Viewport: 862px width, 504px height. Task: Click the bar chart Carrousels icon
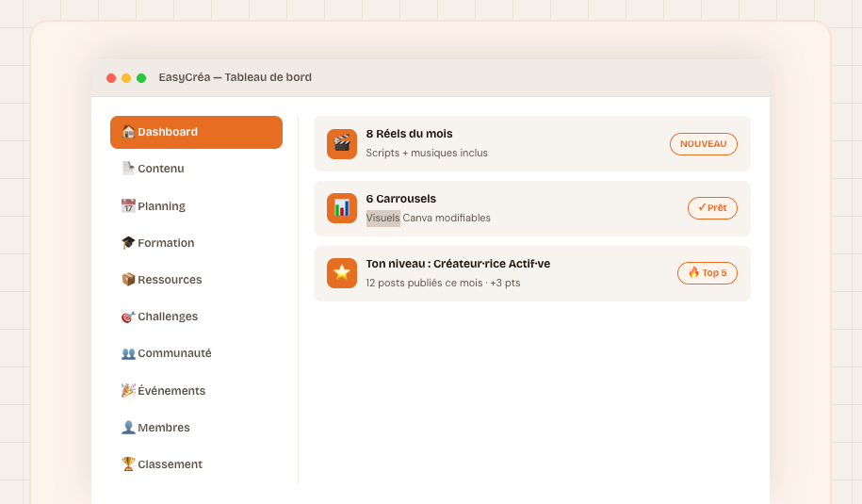341,208
